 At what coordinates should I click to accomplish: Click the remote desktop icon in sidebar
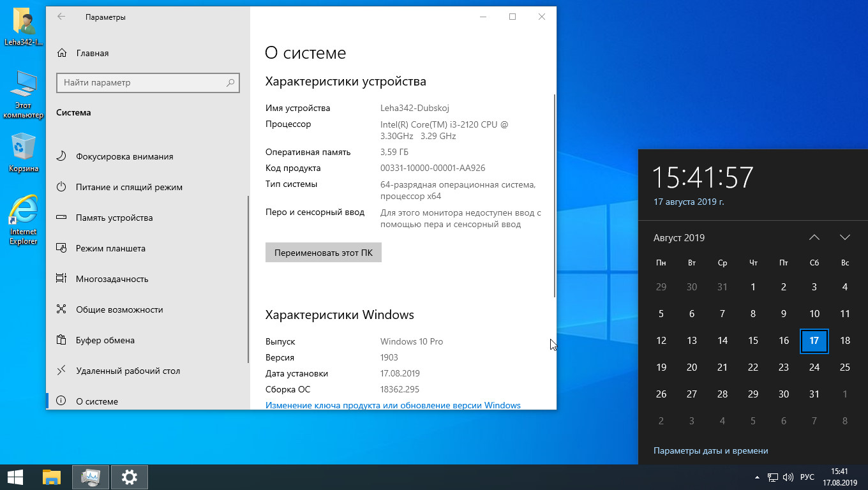[61, 371]
